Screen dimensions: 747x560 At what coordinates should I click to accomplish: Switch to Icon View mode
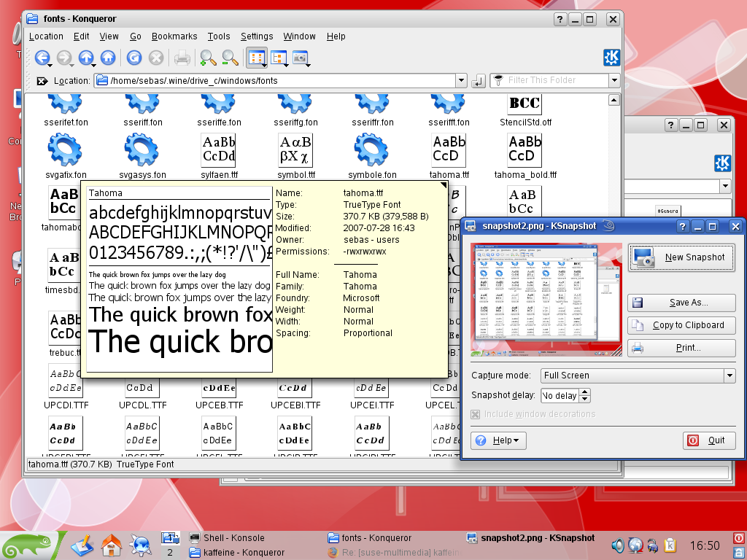[257, 58]
